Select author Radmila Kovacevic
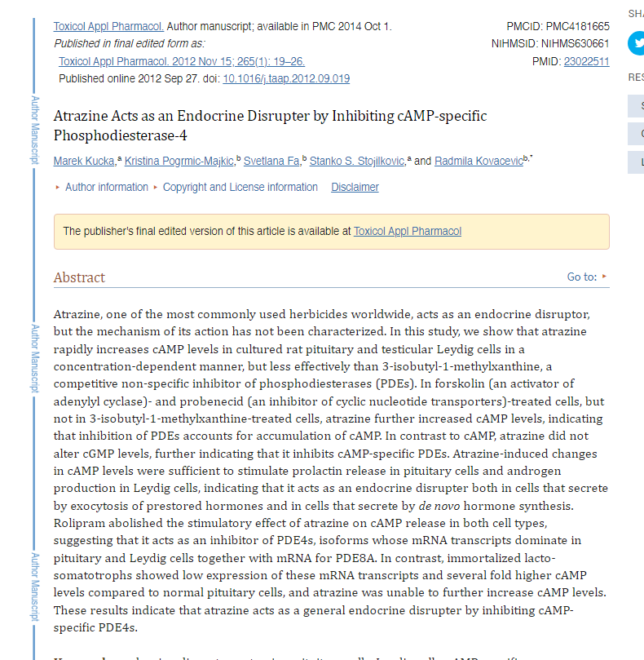This screenshot has height=660, width=644. (478, 161)
